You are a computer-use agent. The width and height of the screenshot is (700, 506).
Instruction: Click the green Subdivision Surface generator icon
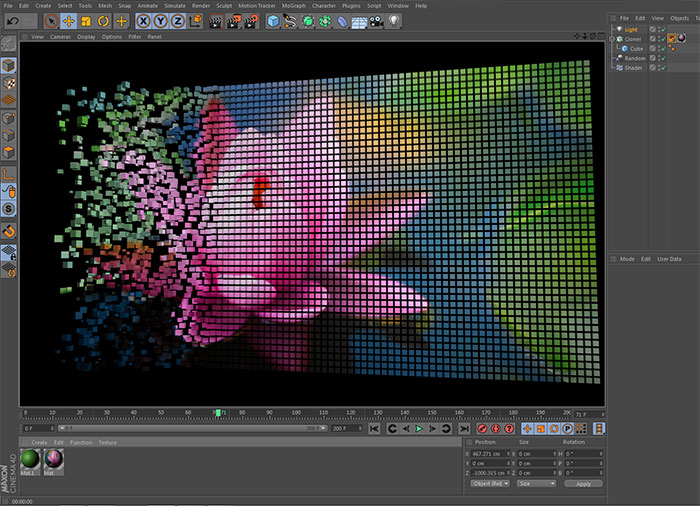[308, 21]
